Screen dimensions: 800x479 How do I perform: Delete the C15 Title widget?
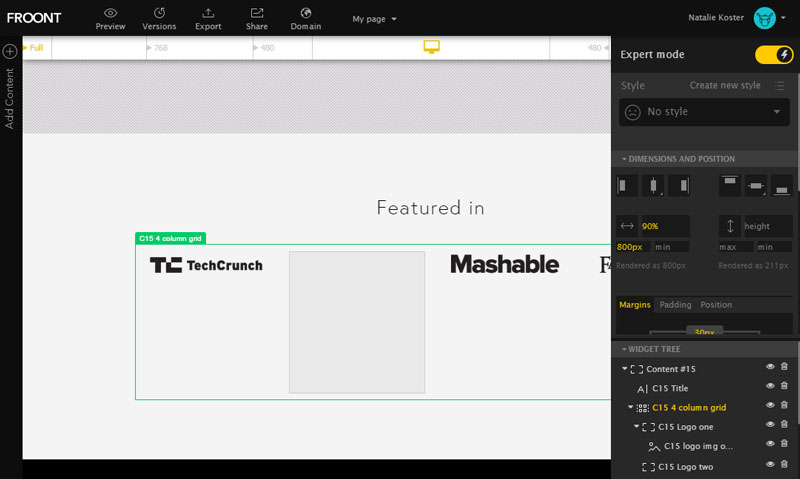coord(785,386)
